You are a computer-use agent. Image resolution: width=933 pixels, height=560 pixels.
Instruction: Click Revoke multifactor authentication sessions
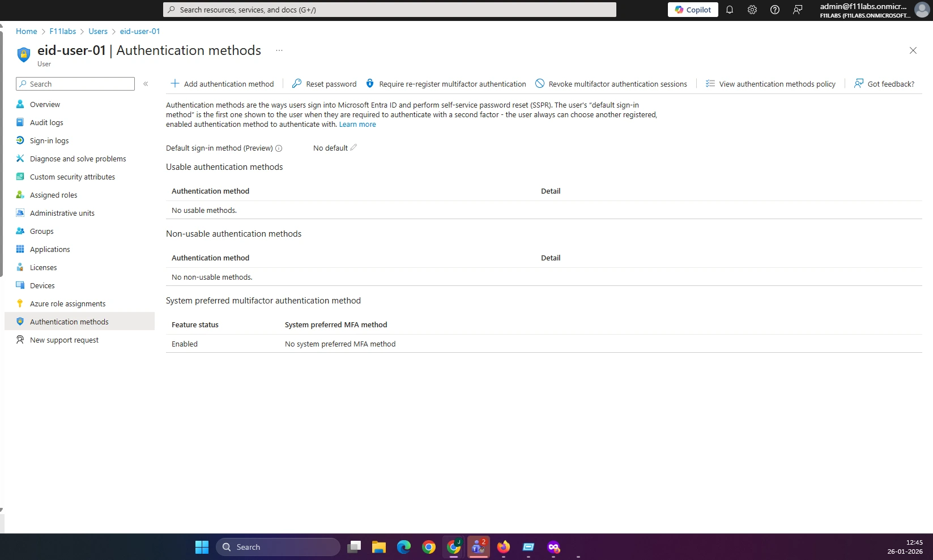click(611, 84)
